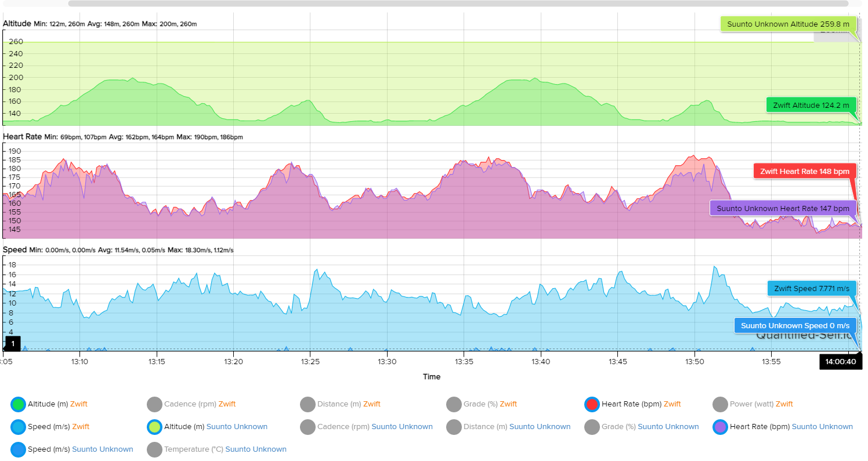Click the red Zwift Heart Rate legend marker
This screenshot has height=461, width=868.
593,404
